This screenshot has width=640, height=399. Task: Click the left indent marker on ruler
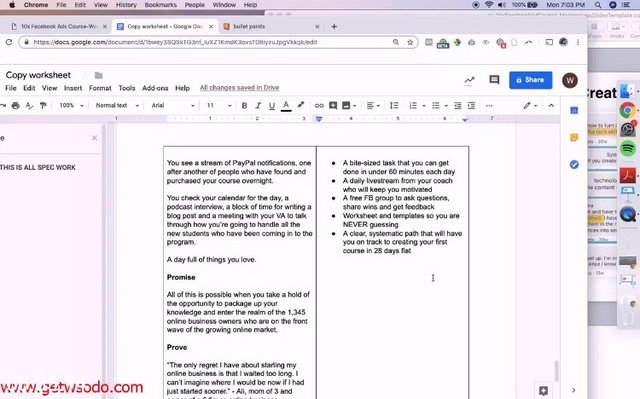coord(319,119)
